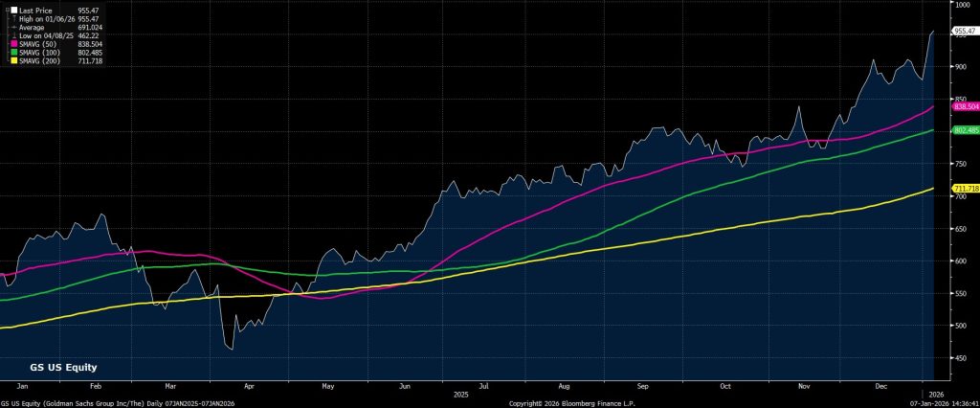The image size is (980, 408).
Task: Click the Jun month label on time axis
Action: point(406,386)
